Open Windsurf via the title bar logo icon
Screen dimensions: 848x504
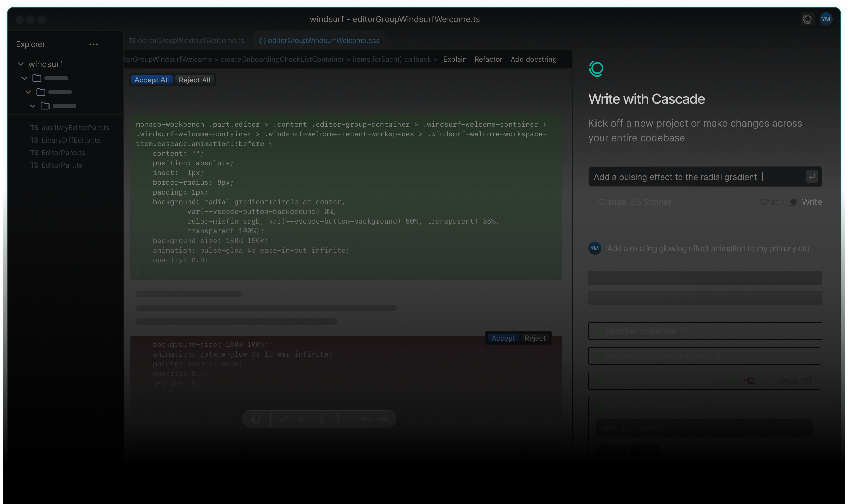tap(807, 19)
